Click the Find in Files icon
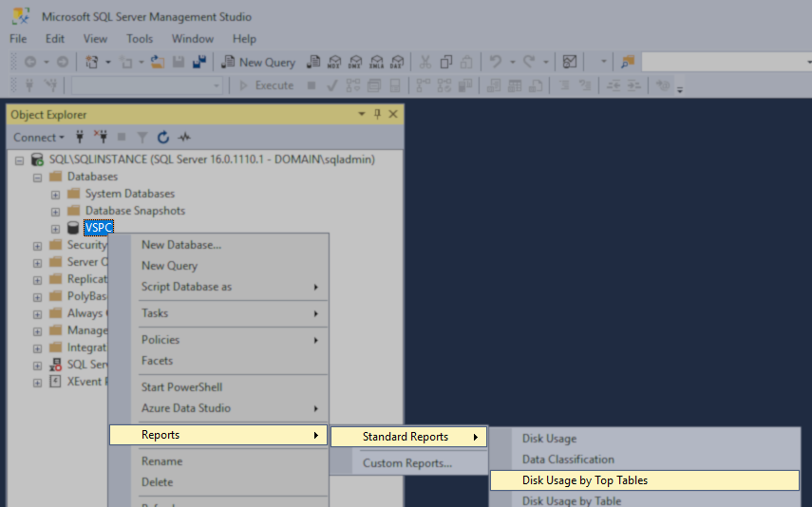 click(628, 63)
